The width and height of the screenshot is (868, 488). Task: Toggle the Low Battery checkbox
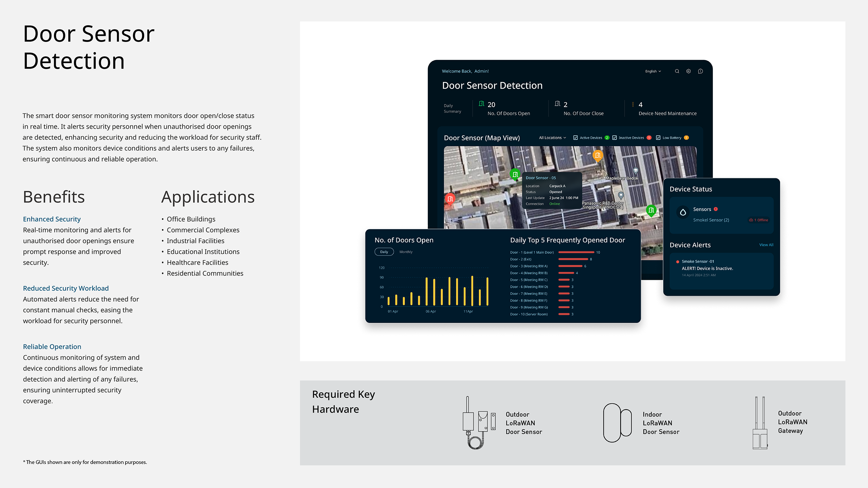(x=658, y=138)
